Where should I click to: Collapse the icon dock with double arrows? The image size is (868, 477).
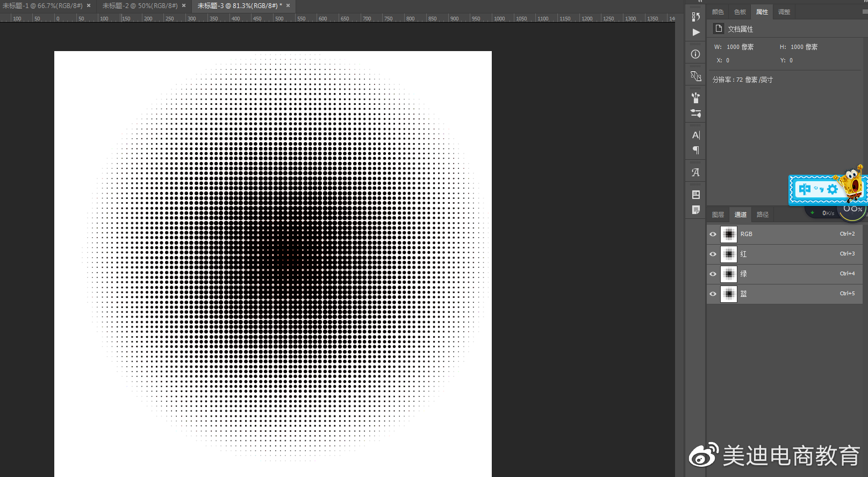(x=700, y=2)
